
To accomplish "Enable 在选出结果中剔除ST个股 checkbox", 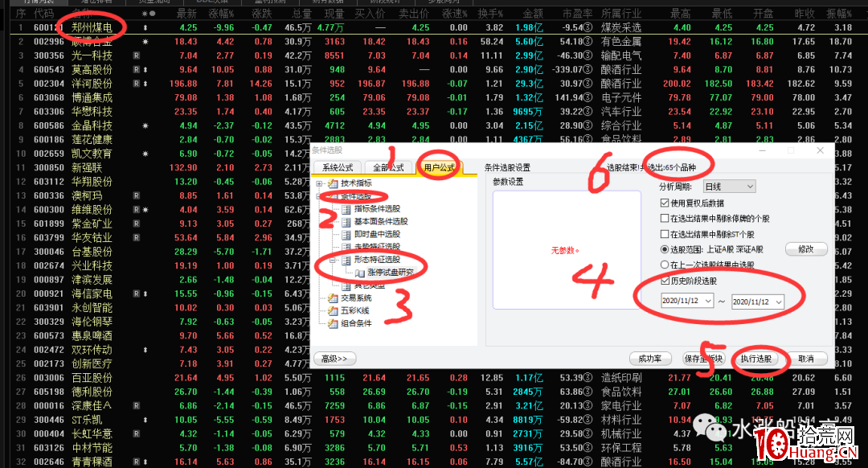I will tap(665, 234).
